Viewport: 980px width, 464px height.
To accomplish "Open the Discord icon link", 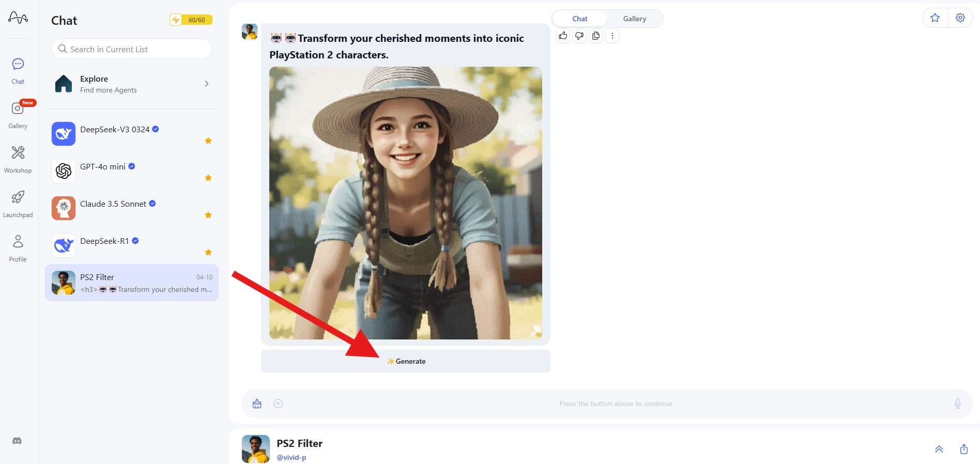I will 17,441.
